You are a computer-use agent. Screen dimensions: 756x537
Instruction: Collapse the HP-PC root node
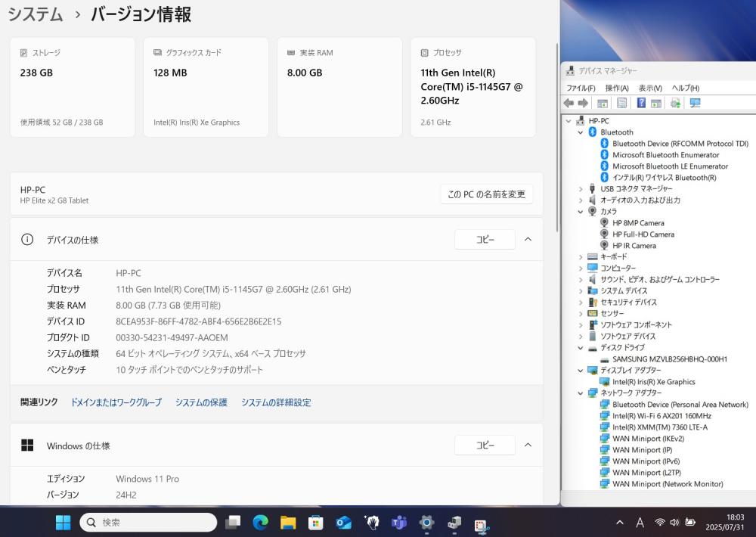569,120
